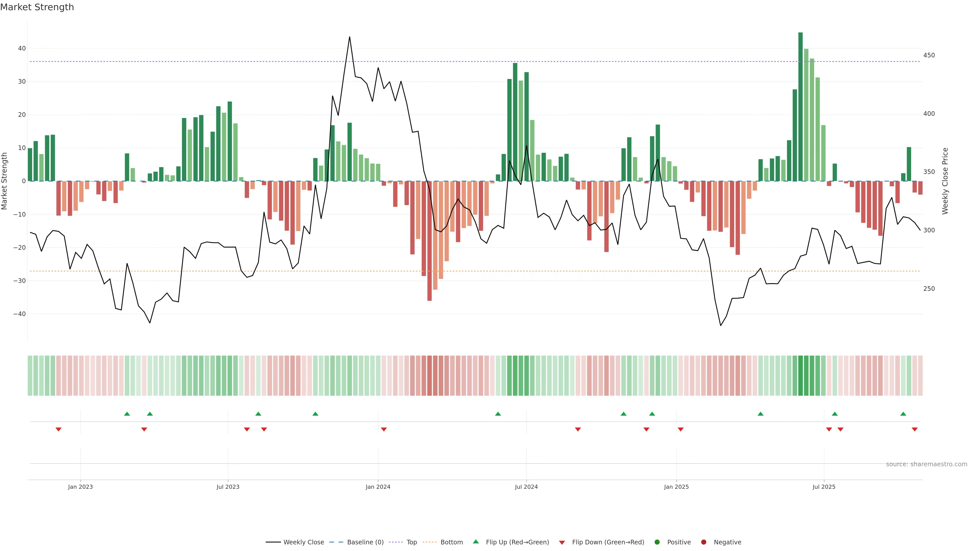Screen dimensions: 980x551
Task: Click the flip-down marker just after Jan 2024
Action: [384, 429]
